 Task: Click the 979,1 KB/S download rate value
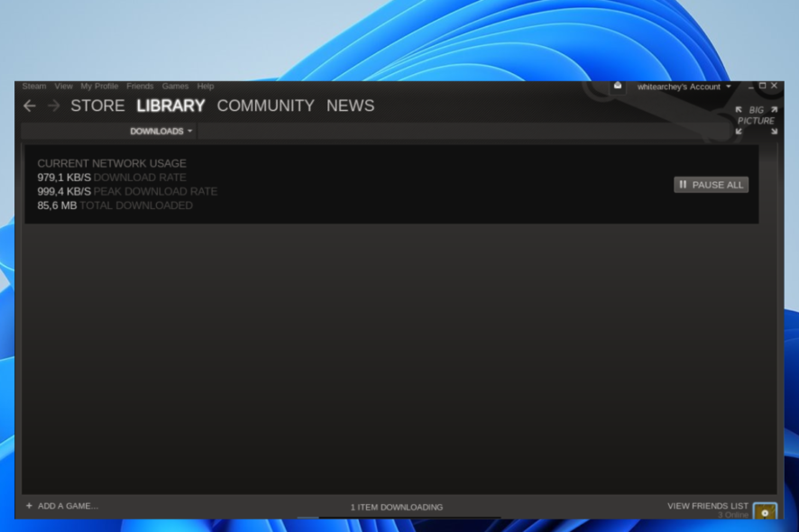(64, 178)
